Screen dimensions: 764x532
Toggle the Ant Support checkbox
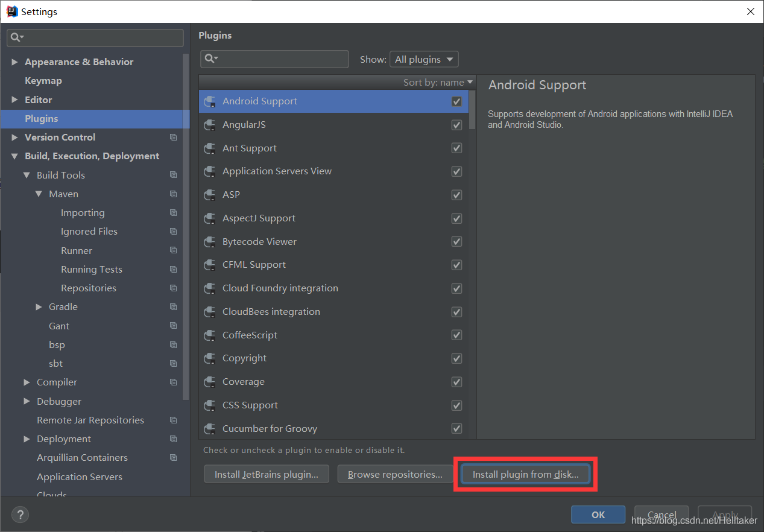coord(457,148)
